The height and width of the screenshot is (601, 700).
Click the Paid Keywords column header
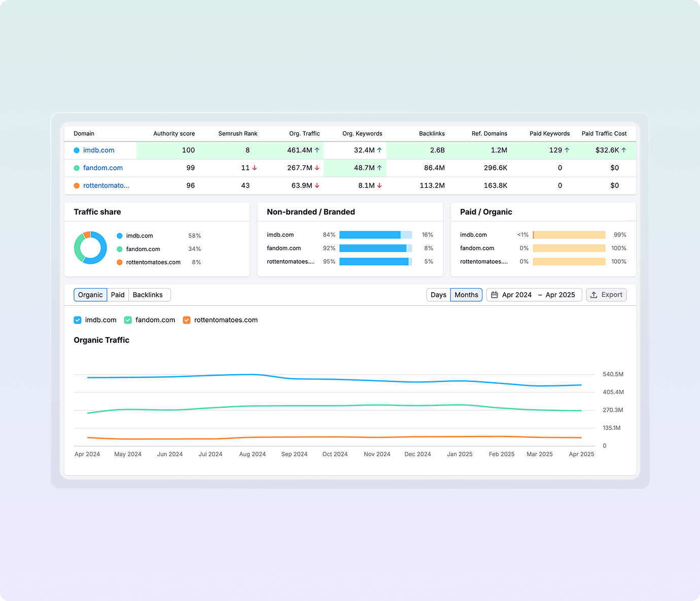tap(550, 133)
